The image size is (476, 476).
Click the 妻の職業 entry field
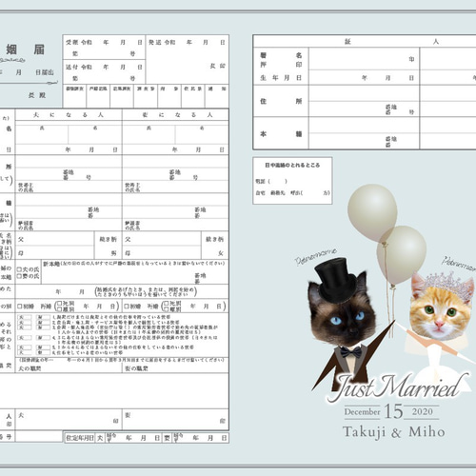point(175,368)
